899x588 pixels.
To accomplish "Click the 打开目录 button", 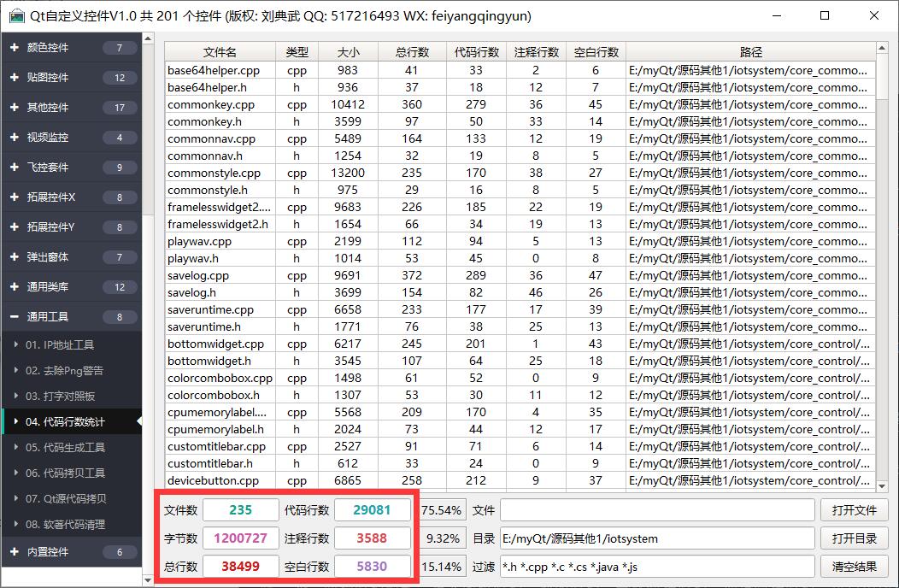I will [854, 538].
